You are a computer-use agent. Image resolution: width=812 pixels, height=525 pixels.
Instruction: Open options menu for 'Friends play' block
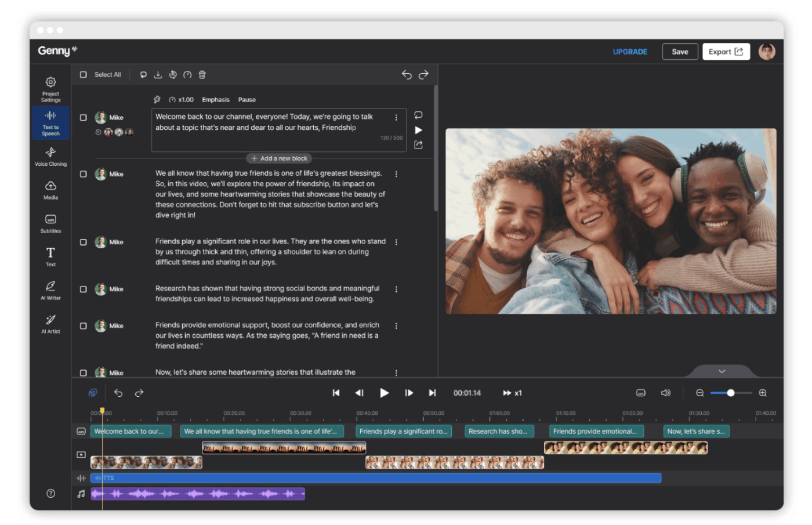click(396, 242)
